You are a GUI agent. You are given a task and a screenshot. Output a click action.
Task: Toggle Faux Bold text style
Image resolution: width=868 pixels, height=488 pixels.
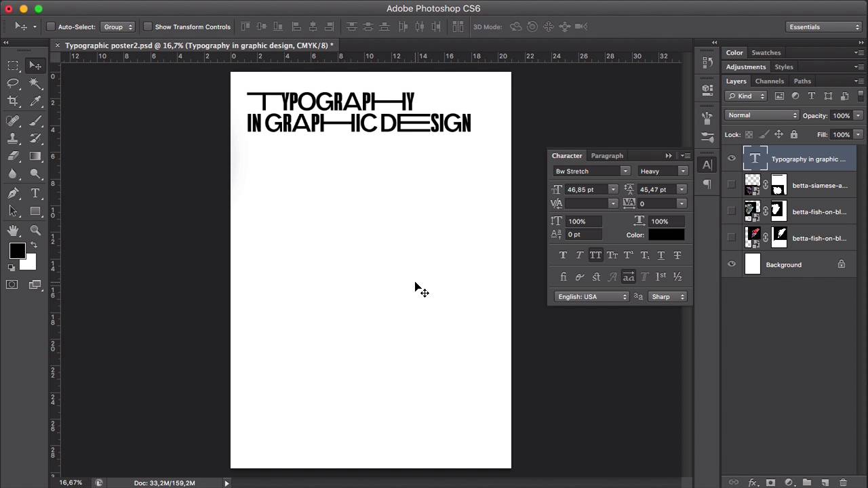coord(563,255)
